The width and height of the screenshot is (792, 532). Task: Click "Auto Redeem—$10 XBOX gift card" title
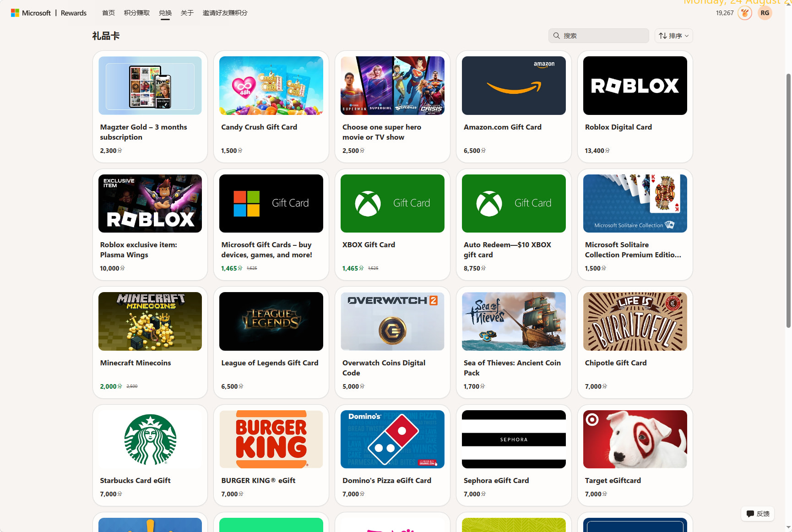[x=507, y=250]
